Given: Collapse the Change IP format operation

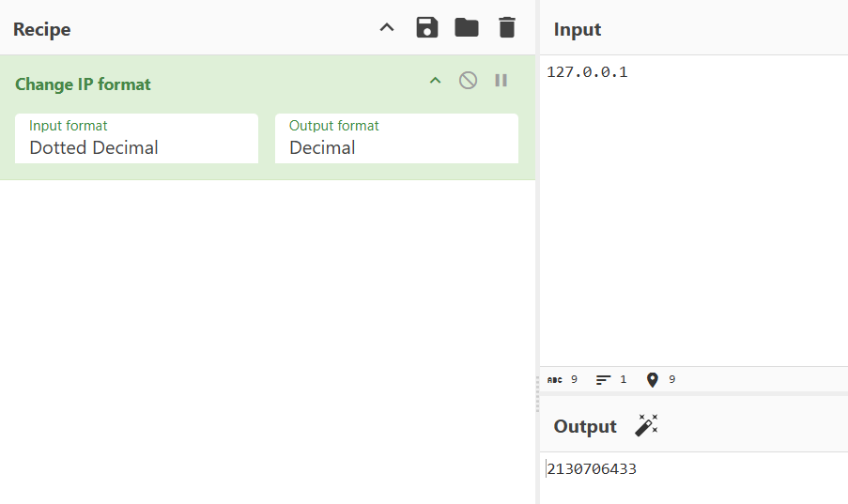Looking at the screenshot, I should 435,81.
